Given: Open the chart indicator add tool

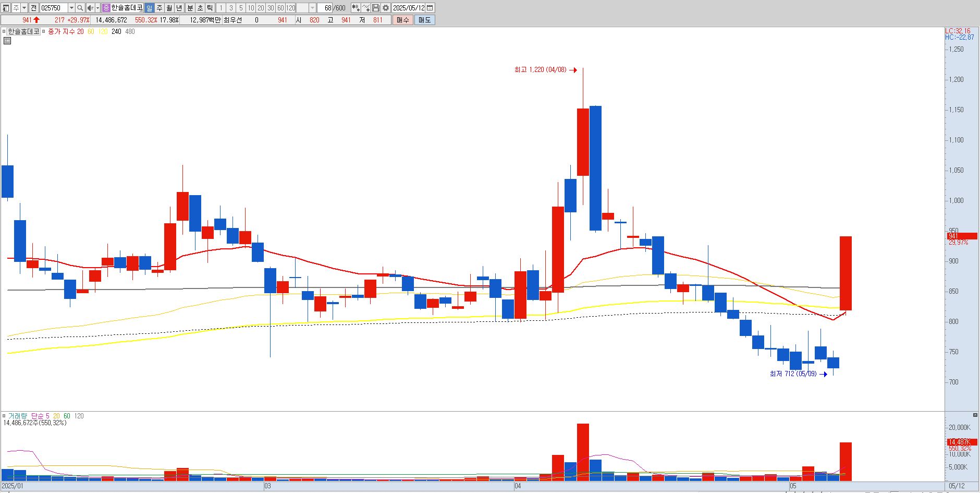Looking at the screenshot, I should tap(356, 8).
